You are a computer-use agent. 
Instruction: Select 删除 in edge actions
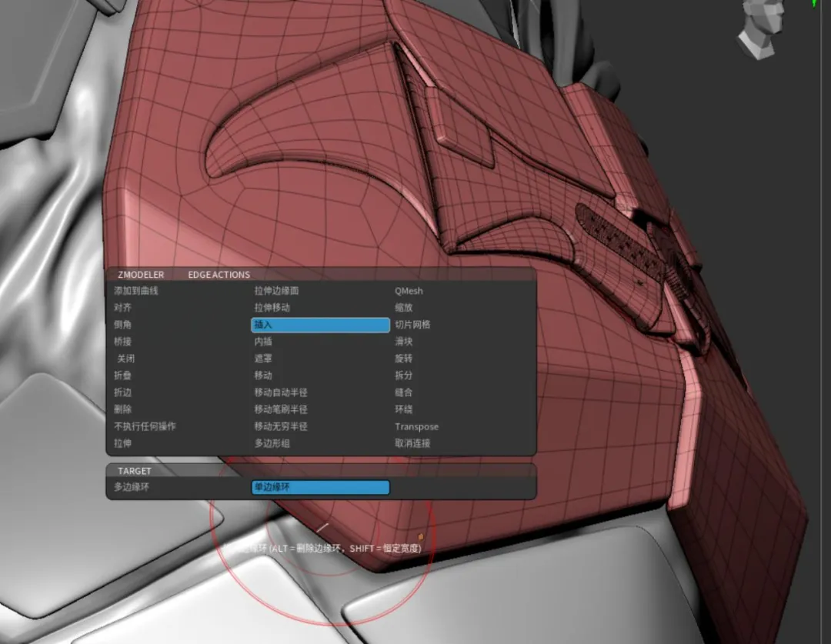coord(122,409)
